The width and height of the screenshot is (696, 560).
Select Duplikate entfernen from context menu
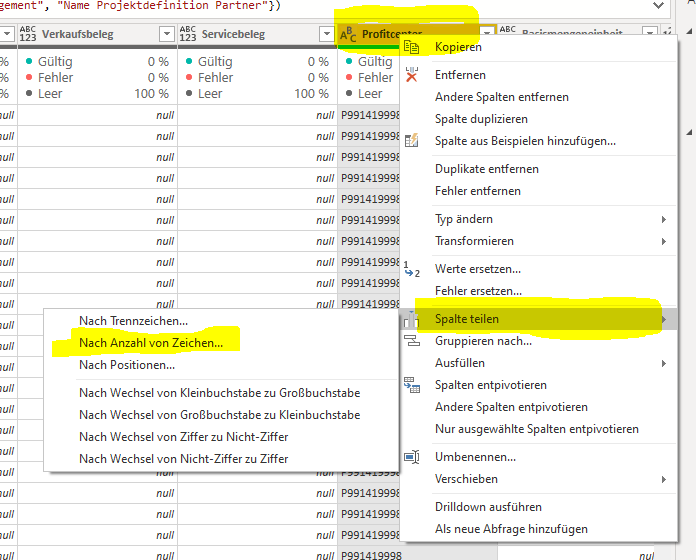point(486,169)
